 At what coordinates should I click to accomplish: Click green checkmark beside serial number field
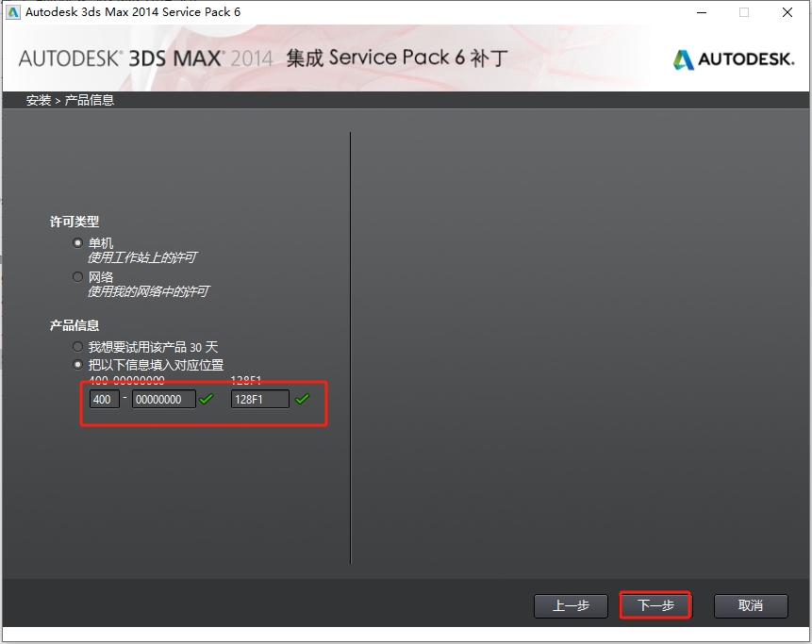point(207,399)
